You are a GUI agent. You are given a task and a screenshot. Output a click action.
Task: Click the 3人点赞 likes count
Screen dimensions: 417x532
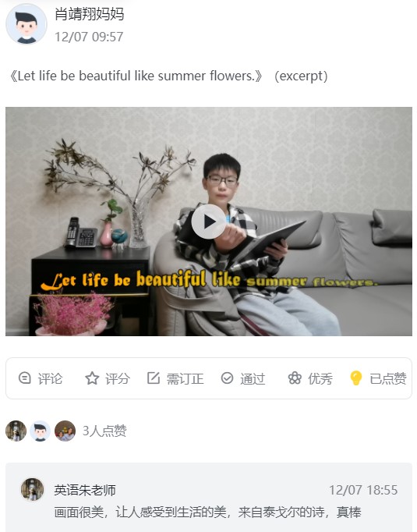click(x=104, y=431)
